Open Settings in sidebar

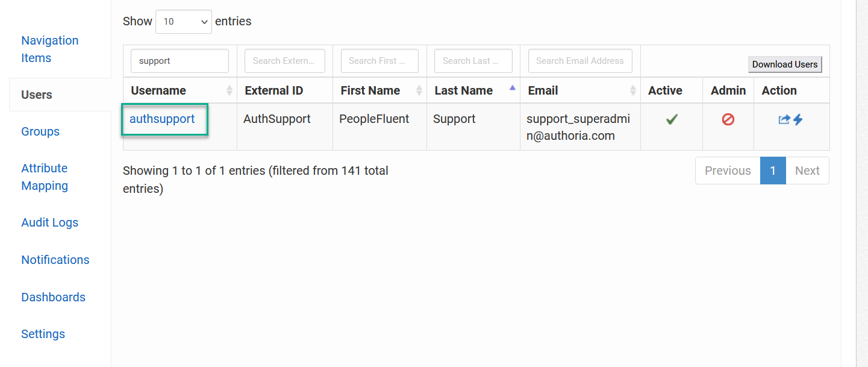coord(43,334)
